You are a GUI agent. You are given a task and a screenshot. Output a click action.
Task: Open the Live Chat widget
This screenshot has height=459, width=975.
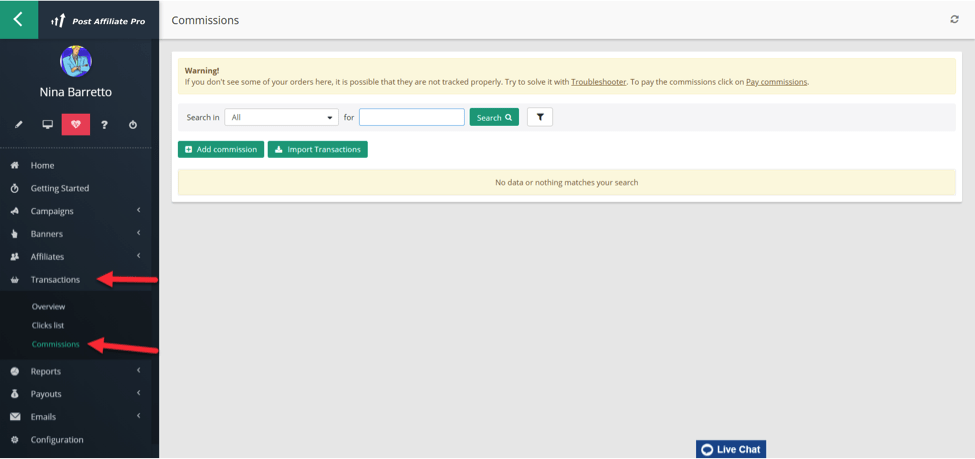tap(731, 449)
